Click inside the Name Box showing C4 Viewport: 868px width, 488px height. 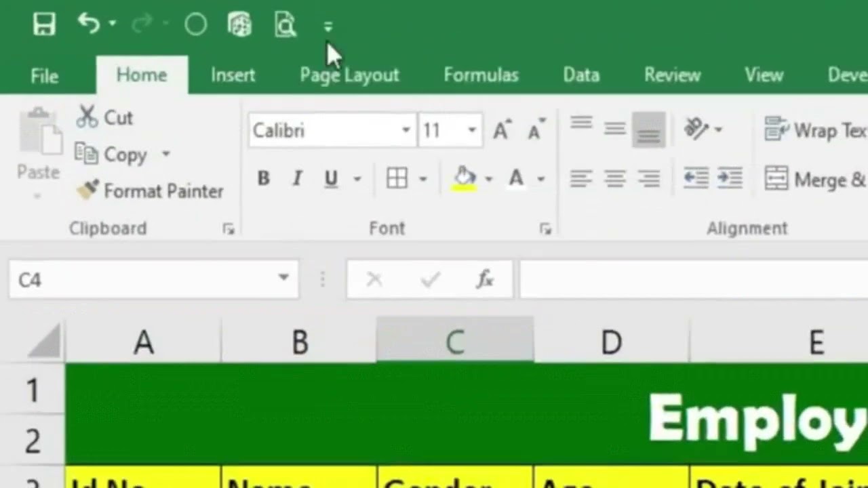tap(140, 279)
